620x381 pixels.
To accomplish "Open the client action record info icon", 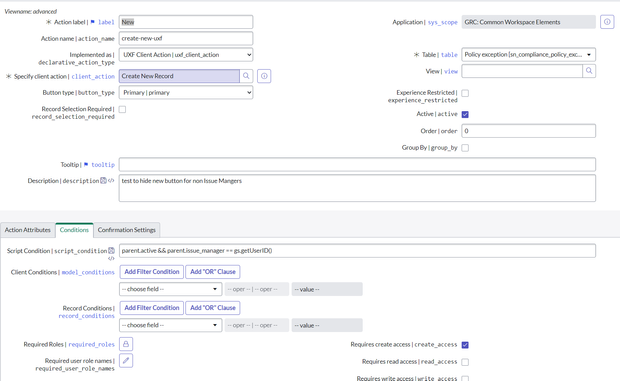I will pos(264,76).
